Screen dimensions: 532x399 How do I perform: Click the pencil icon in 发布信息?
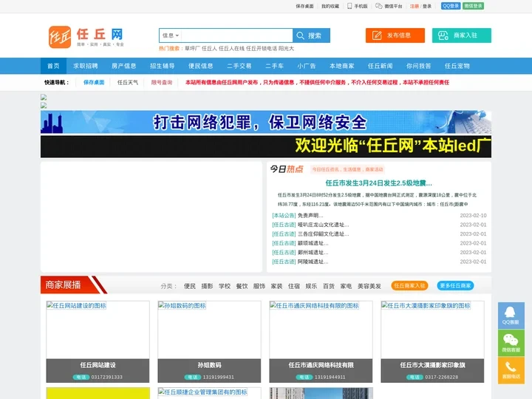click(x=377, y=35)
